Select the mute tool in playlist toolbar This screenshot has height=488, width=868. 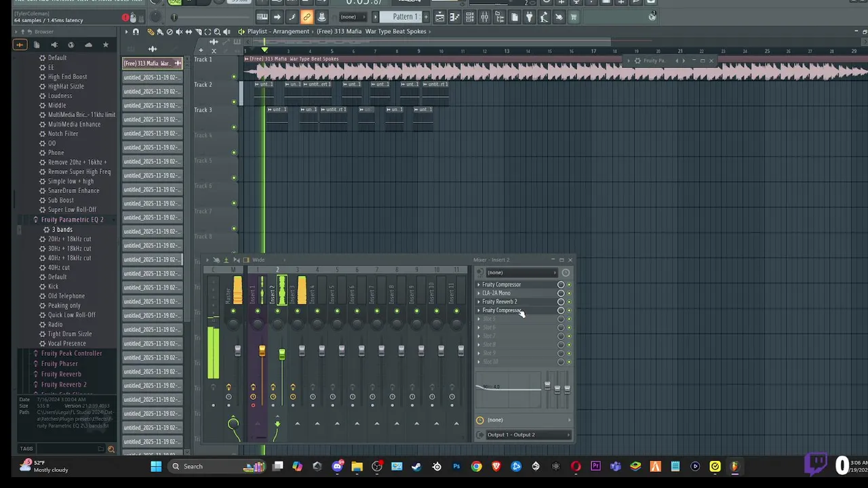coord(179,32)
